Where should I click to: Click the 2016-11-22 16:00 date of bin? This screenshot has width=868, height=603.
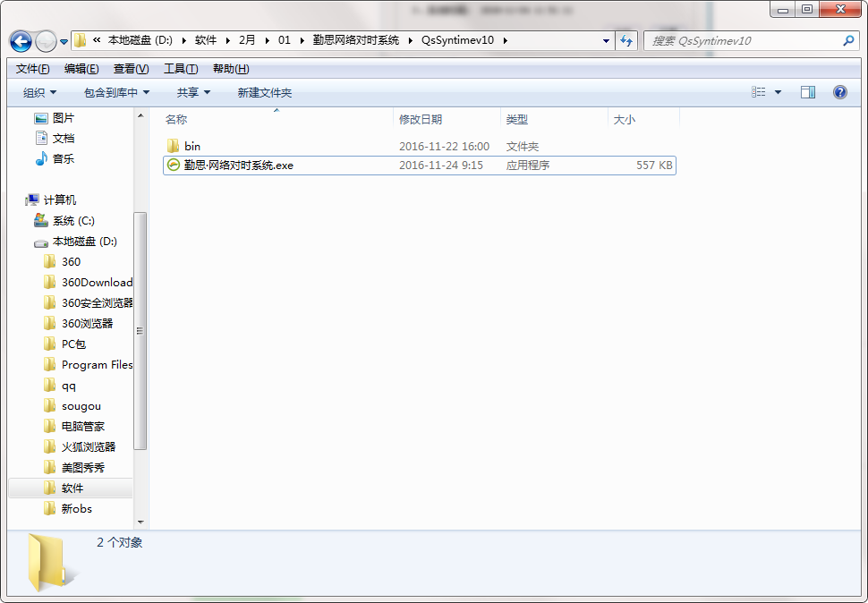[x=444, y=146]
